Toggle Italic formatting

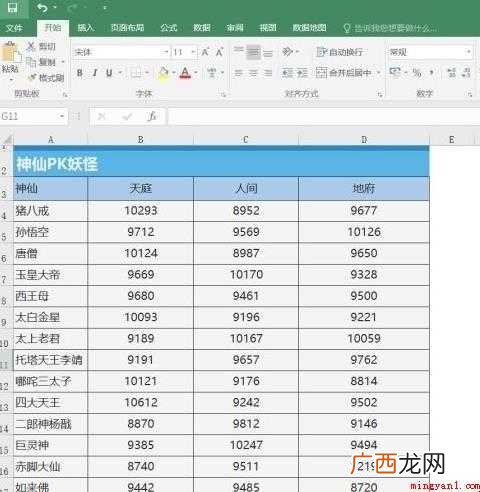[x=95, y=73]
